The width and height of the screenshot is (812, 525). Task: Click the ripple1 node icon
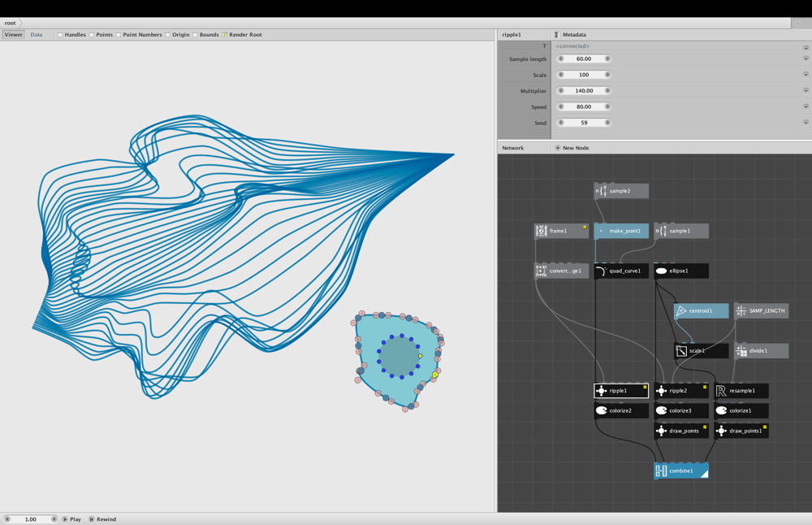[601, 391]
